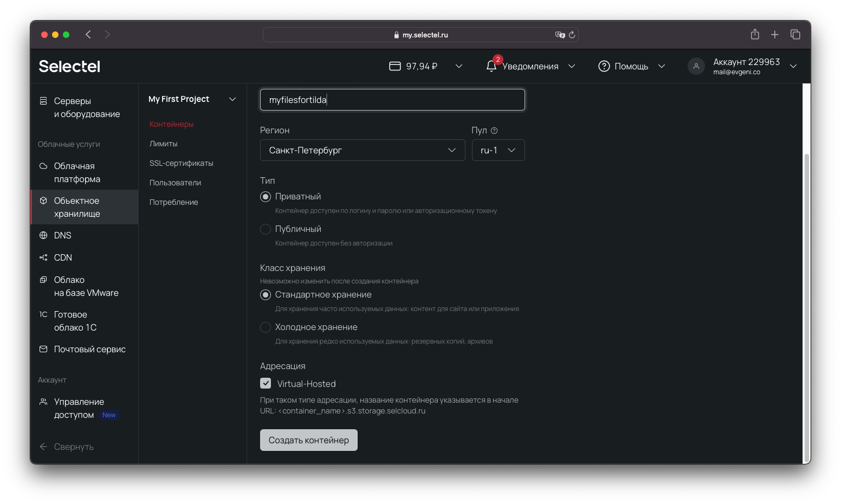Click the Аккаунт 229963 account name
The width and height of the screenshot is (841, 504).
(746, 62)
